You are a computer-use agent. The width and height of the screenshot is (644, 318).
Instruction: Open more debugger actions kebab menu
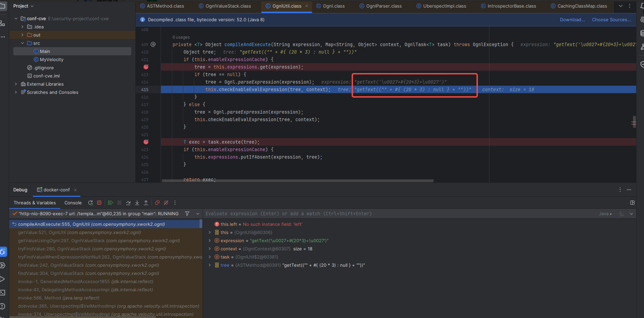pyautogui.click(x=175, y=203)
